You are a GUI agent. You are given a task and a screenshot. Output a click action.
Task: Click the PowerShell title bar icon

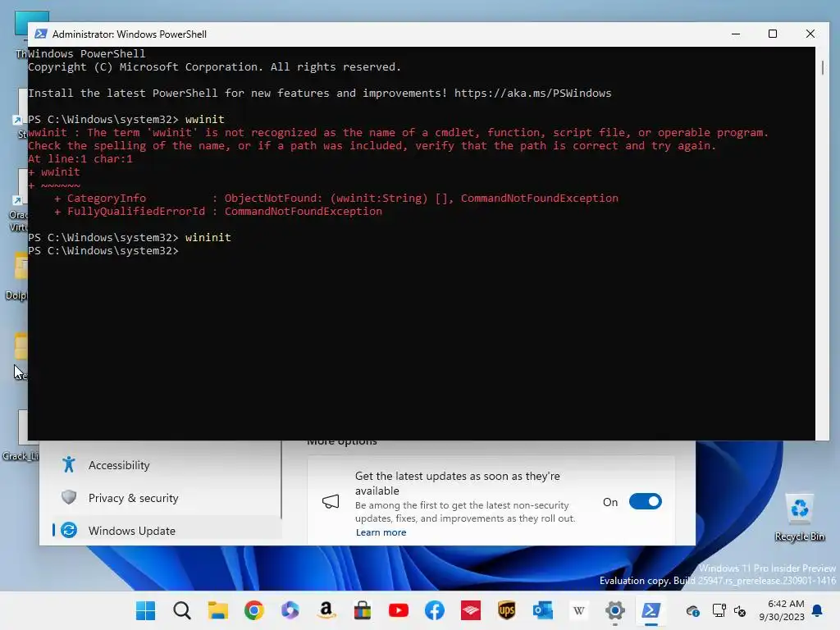coord(41,34)
